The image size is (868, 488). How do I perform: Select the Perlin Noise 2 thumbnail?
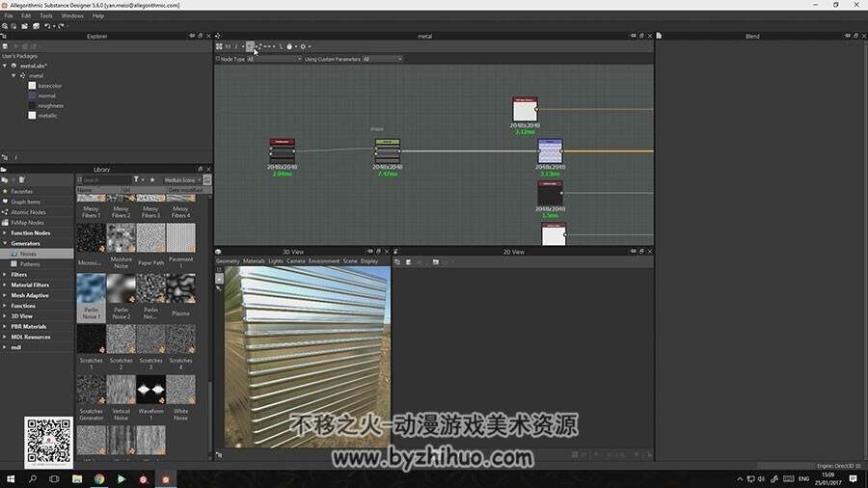click(x=122, y=288)
